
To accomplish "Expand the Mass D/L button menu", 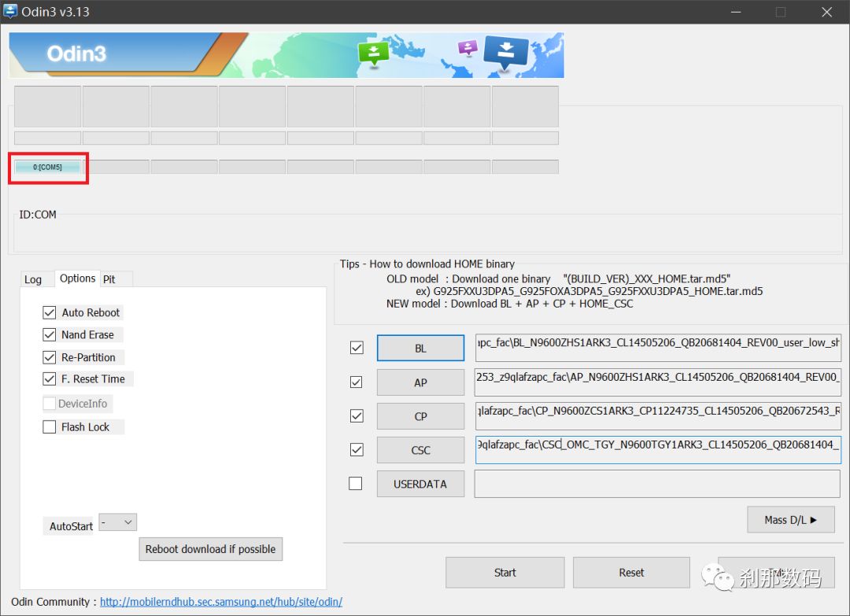I will pos(790,520).
